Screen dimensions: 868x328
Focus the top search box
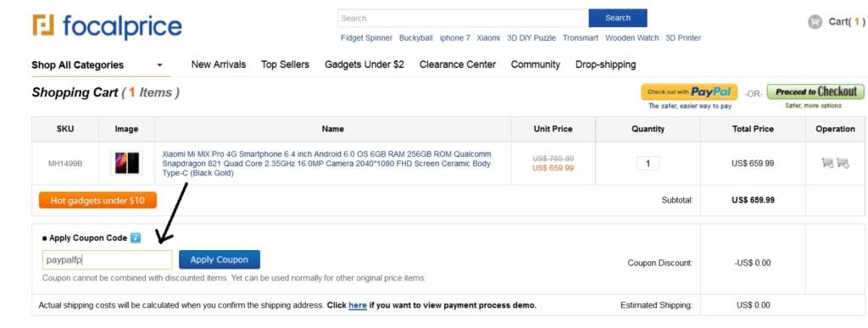coord(463,18)
